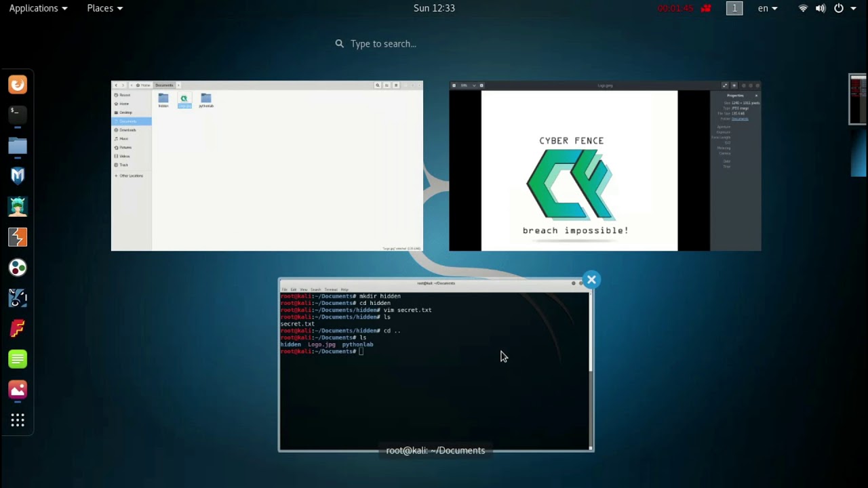Toggle list view in Files window toolbar

point(387,85)
